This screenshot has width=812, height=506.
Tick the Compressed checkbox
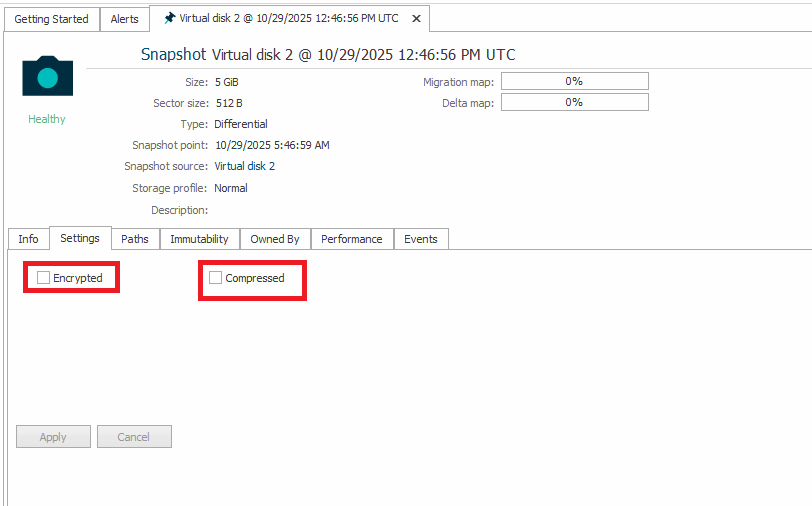216,278
